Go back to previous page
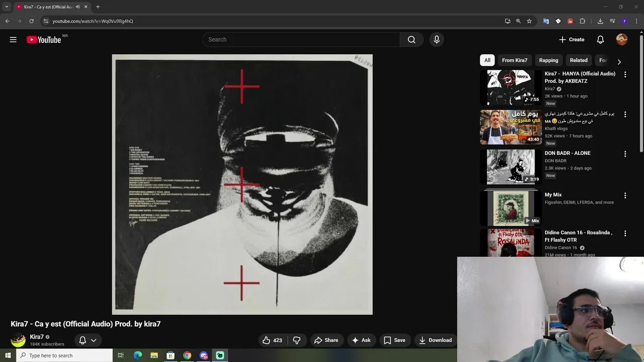This screenshot has height=362, width=644. coord(7,21)
